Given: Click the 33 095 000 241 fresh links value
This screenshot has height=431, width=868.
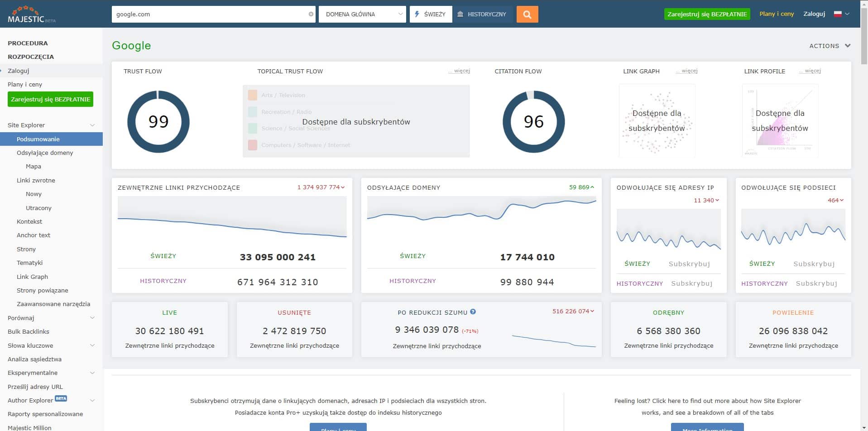Looking at the screenshot, I should (x=278, y=257).
